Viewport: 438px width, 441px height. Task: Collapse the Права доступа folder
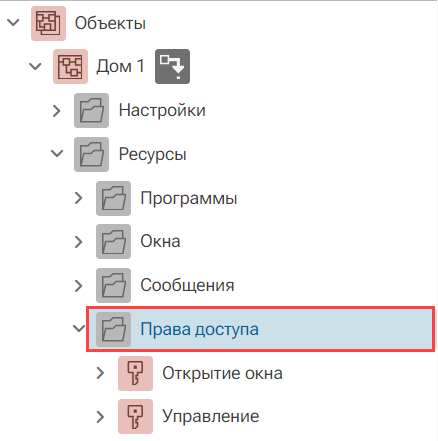pos(79,329)
